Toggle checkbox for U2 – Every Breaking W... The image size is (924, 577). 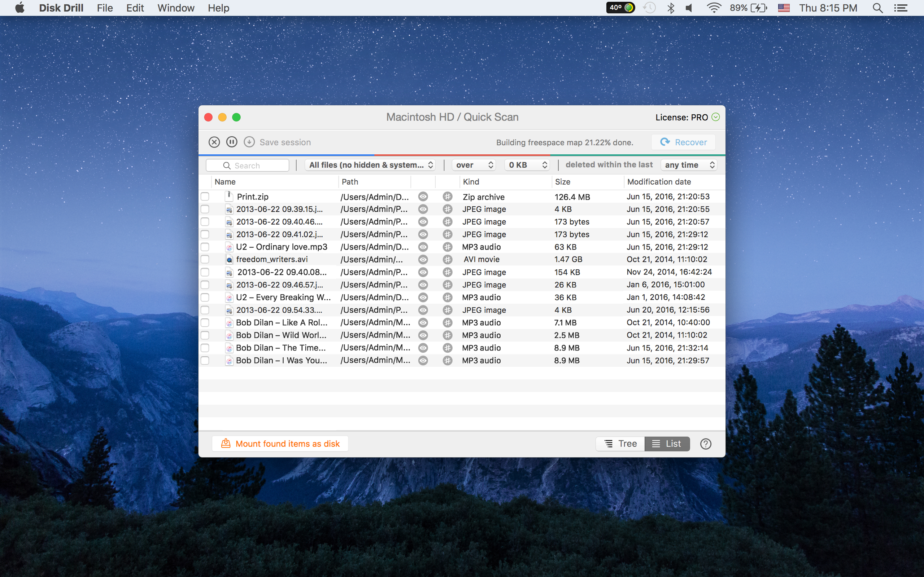click(x=205, y=297)
